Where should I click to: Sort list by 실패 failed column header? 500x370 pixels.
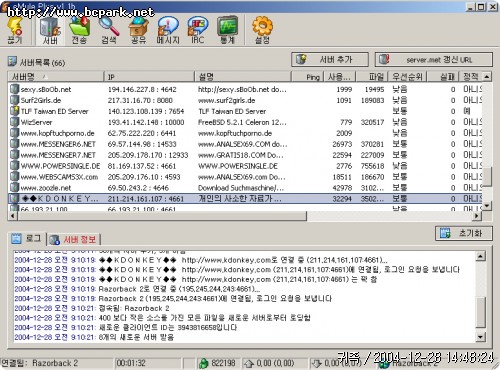[x=443, y=77]
